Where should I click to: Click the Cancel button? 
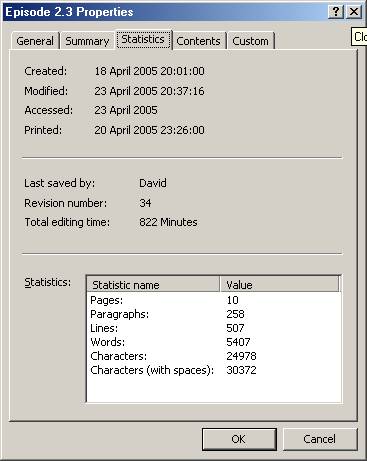click(x=319, y=439)
